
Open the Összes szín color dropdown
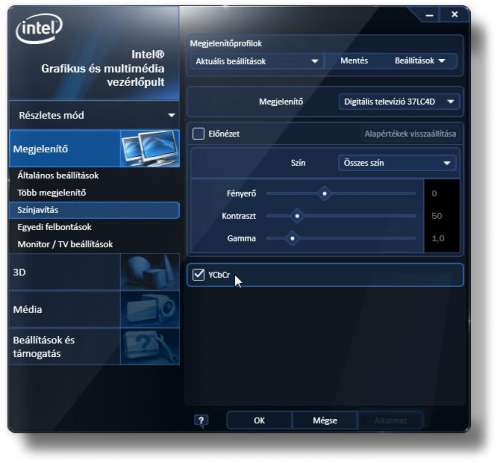[x=397, y=163]
